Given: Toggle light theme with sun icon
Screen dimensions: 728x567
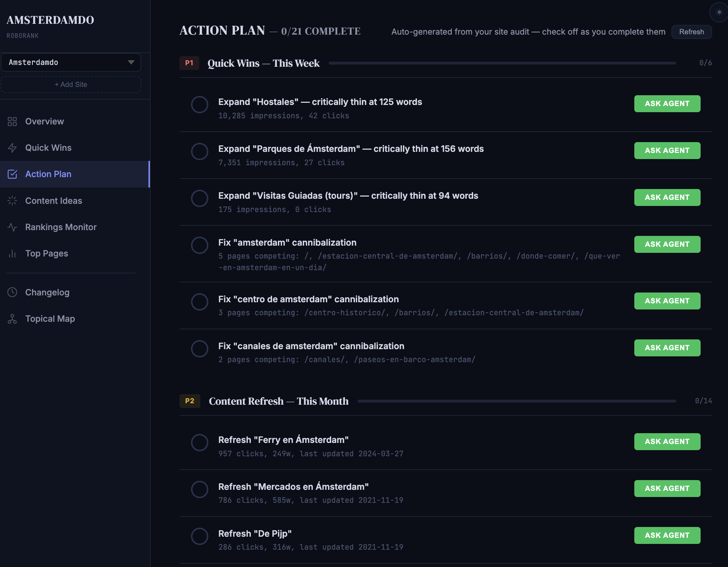Looking at the screenshot, I should (x=719, y=12).
